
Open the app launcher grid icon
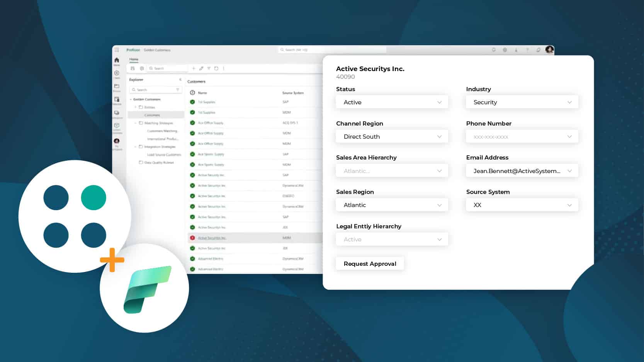117,50
